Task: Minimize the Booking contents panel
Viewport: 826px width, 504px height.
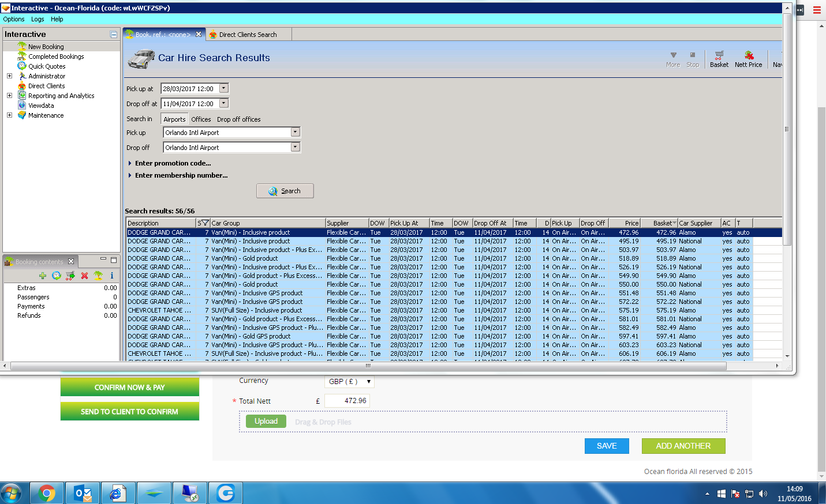Action: tap(103, 260)
